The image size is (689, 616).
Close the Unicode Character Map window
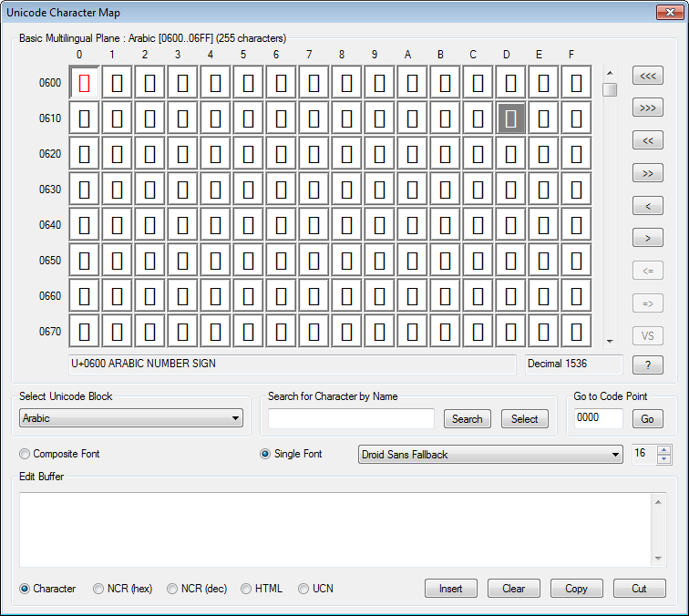coord(670,13)
